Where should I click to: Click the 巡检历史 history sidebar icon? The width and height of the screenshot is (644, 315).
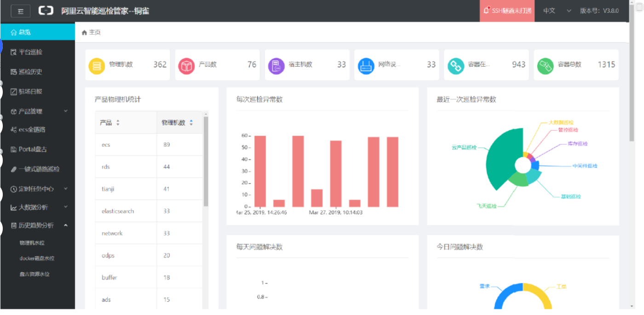pyautogui.click(x=13, y=72)
